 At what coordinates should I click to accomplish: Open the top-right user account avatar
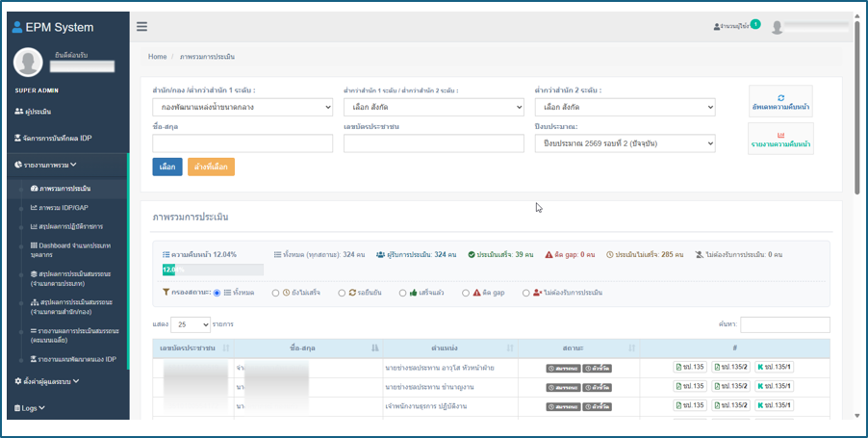tap(778, 27)
